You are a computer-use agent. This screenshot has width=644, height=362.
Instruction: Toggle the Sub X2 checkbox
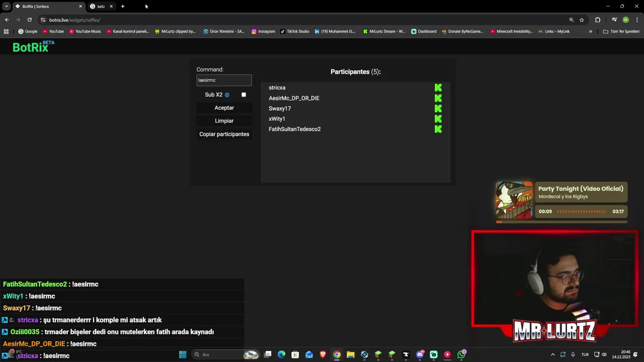[x=244, y=95]
